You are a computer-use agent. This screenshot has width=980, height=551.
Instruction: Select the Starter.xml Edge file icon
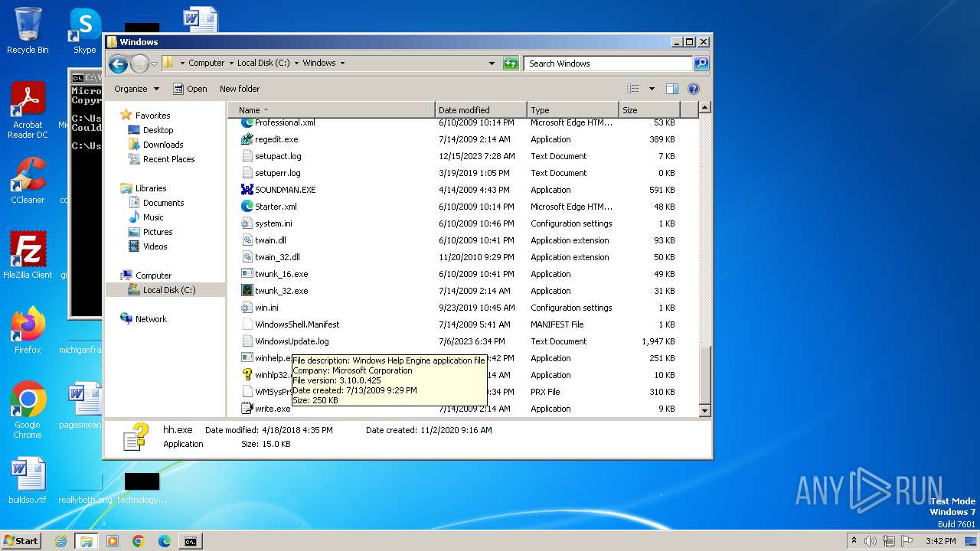point(247,207)
